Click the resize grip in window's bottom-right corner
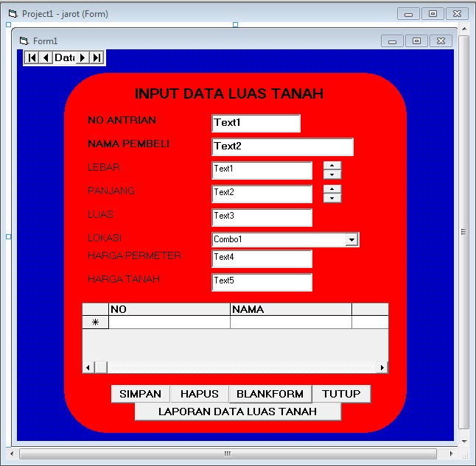Viewport: 476px width, 466px height. click(x=465, y=455)
